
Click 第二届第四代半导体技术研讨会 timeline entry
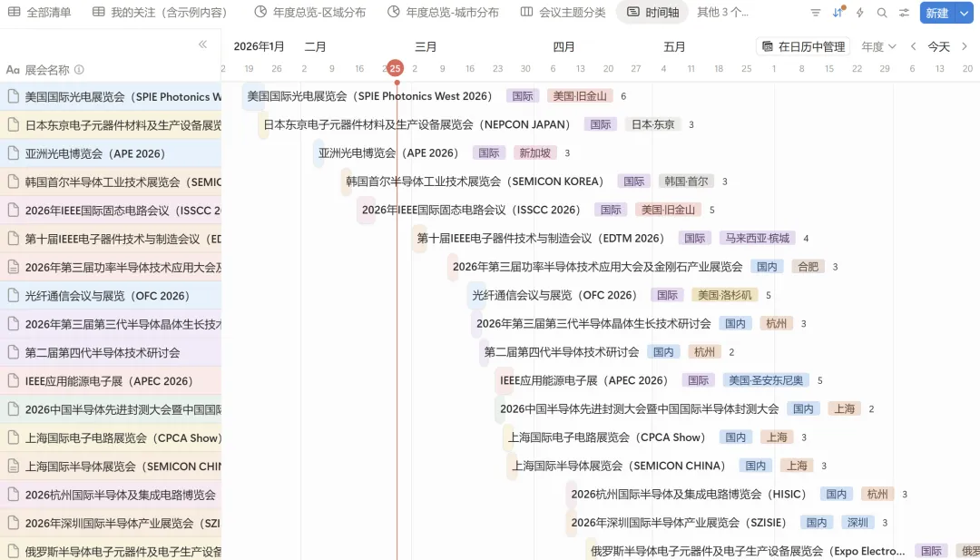(562, 352)
